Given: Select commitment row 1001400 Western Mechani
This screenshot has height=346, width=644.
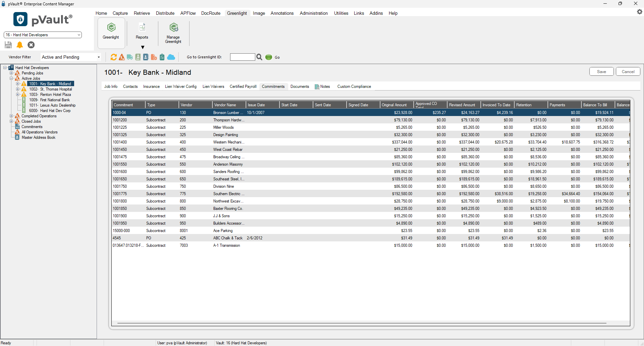Looking at the screenshot, I should (x=371, y=142).
